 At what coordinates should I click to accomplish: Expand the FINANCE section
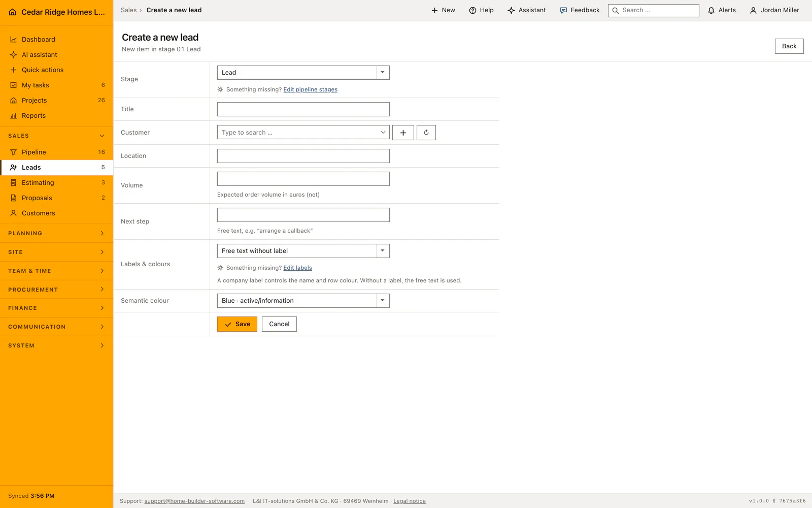coord(56,308)
